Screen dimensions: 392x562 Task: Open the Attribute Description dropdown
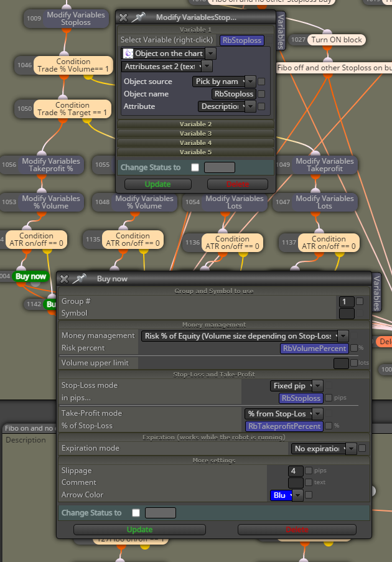coord(226,106)
